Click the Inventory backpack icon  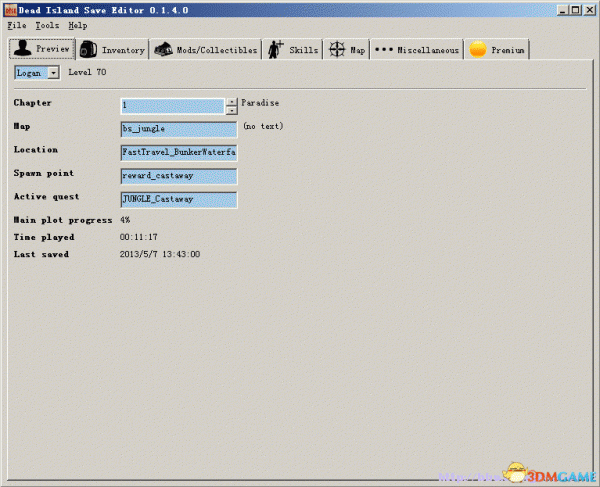coord(88,49)
